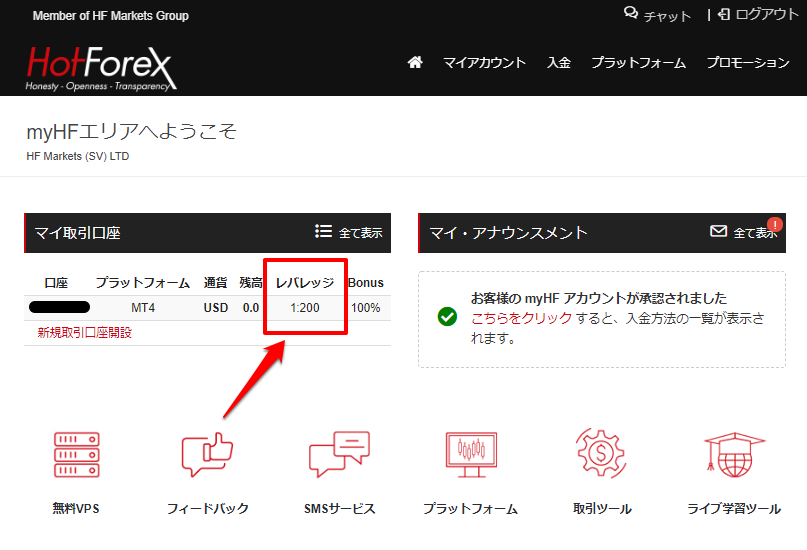Open the 取引ツール gear dollar icon
Viewport: 807px width, 550px height.
(x=601, y=454)
